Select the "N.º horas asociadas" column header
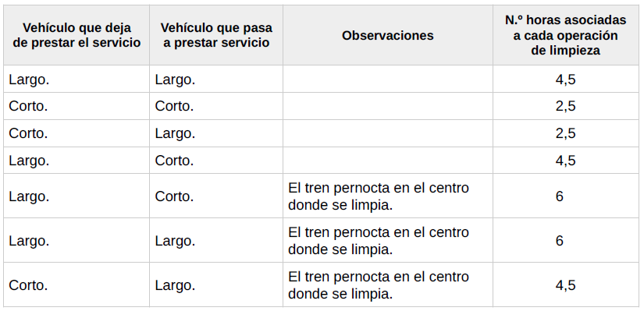Screen dimensions: 644x318 (x=565, y=36)
